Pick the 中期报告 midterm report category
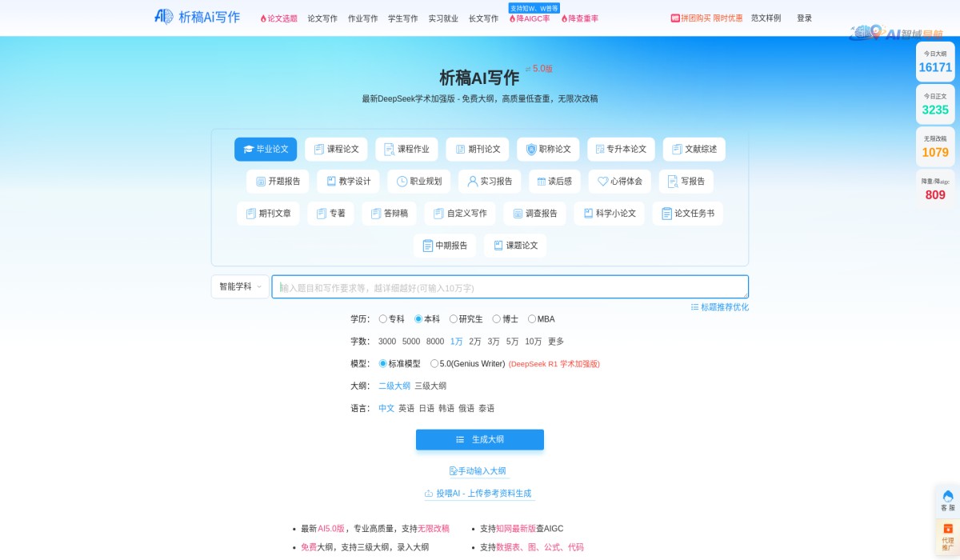960x560 pixels. (445, 246)
